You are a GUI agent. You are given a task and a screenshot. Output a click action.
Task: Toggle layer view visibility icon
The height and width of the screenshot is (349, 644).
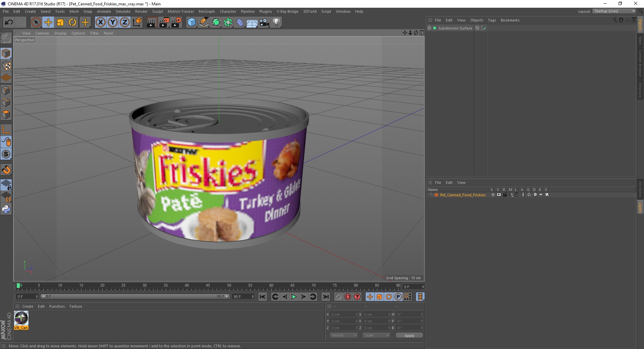point(499,195)
